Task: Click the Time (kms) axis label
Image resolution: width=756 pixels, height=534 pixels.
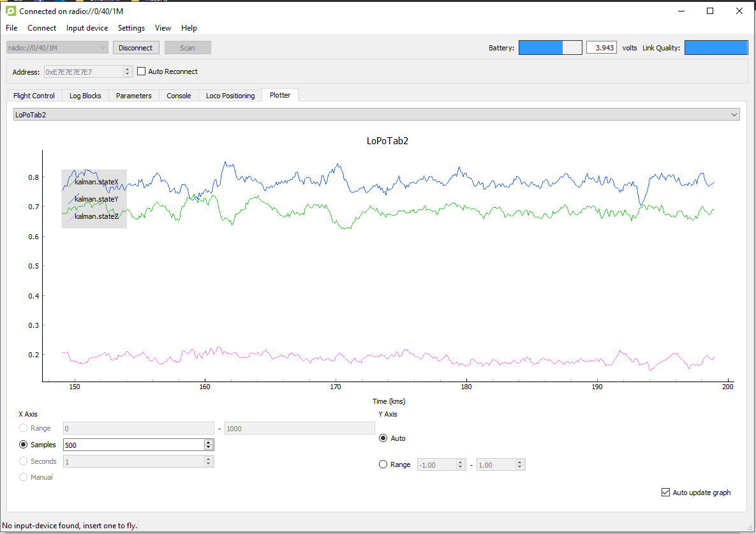Action: coord(389,401)
